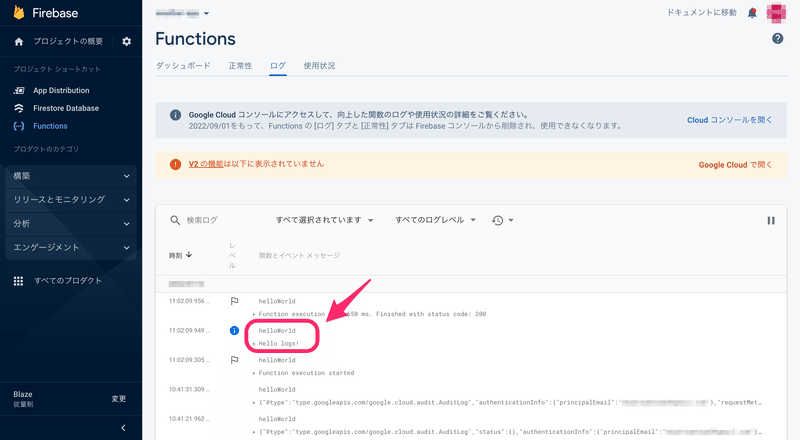Open the log time range history dropdown

tap(502, 220)
